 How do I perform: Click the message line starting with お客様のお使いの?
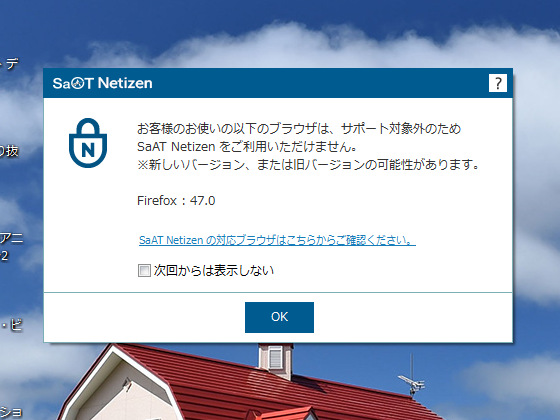(299, 129)
